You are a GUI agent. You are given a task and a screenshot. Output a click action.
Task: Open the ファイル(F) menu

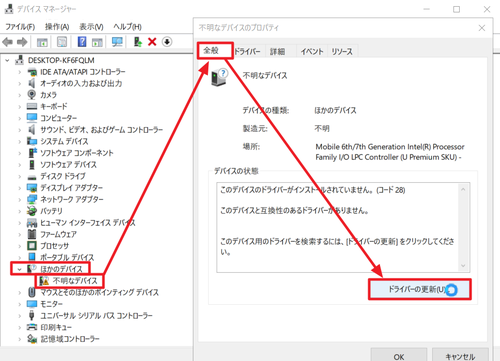pyautogui.click(x=20, y=27)
